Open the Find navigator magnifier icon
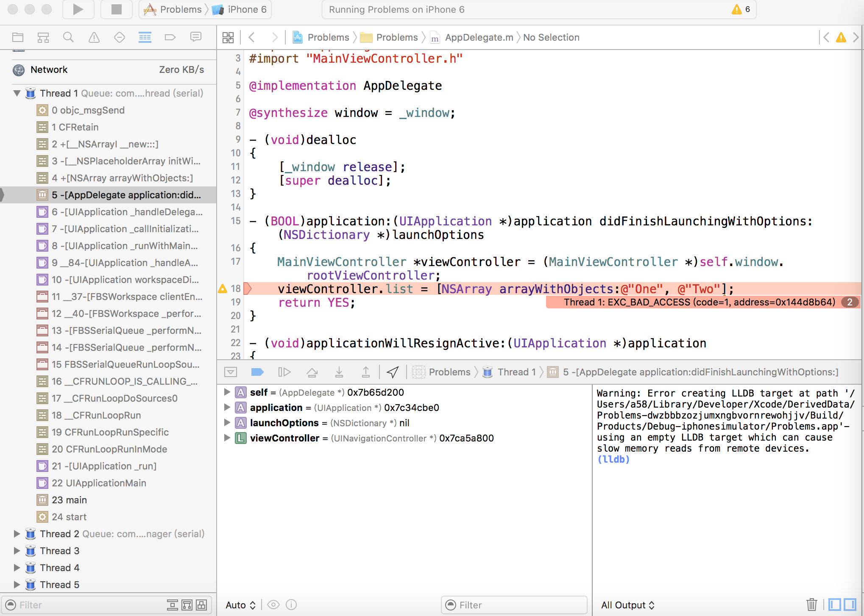The width and height of the screenshot is (864, 616). (68, 37)
